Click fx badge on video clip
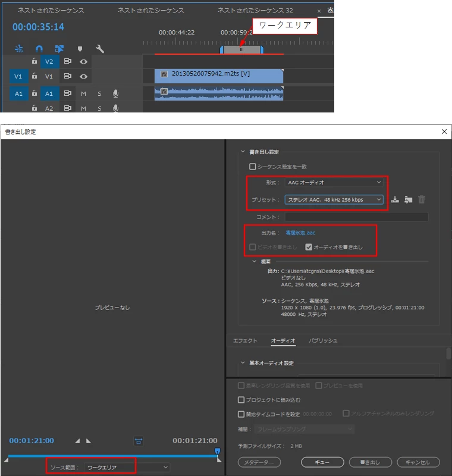This screenshot has height=476, width=452. [x=164, y=74]
